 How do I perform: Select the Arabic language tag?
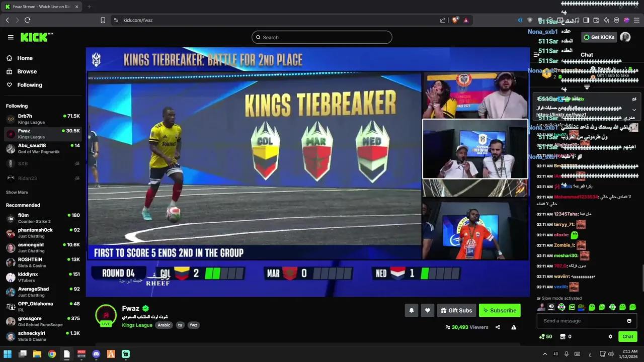(164, 325)
